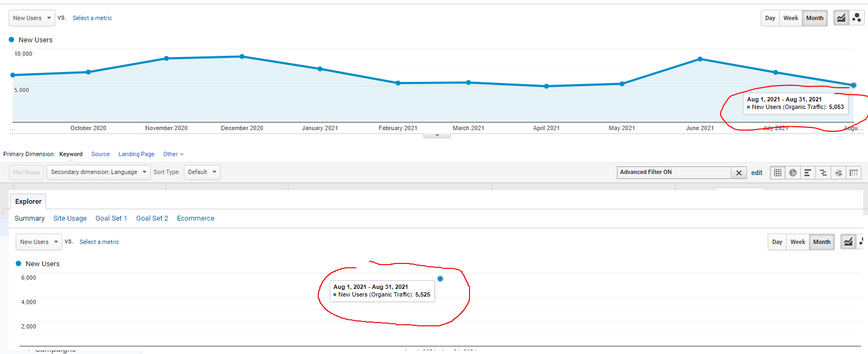Switch to Goal Set 1 metric group
Image resolution: width=868 pixels, height=354 pixels.
[x=111, y=218]
